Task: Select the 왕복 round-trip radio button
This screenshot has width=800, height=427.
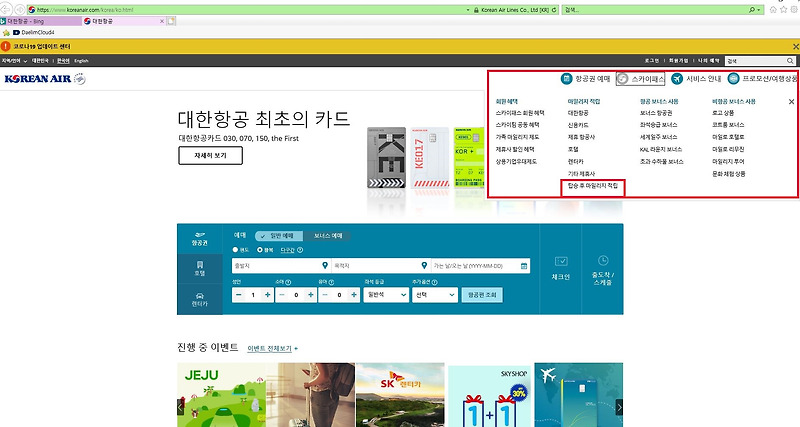Action: click(260, 250)
